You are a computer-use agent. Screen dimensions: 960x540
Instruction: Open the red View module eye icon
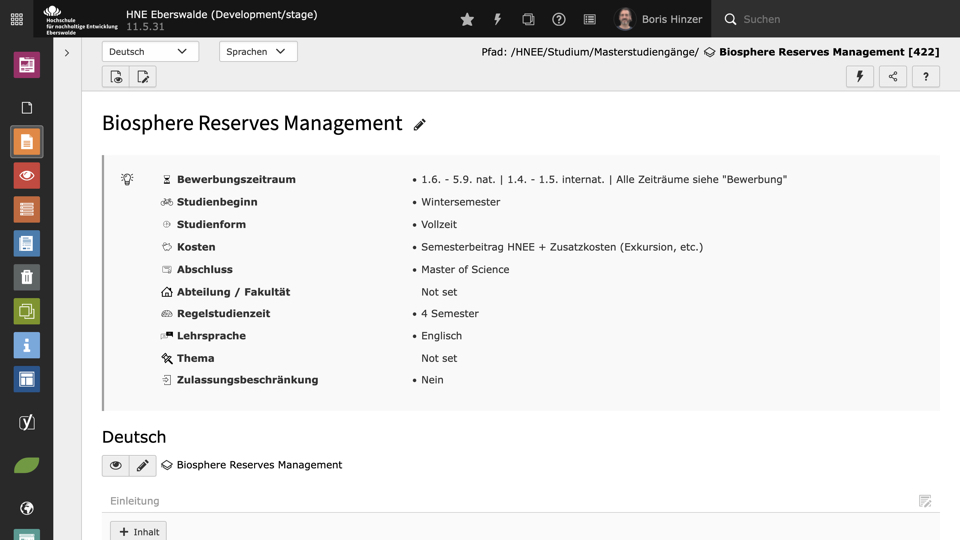coord(27,175)
